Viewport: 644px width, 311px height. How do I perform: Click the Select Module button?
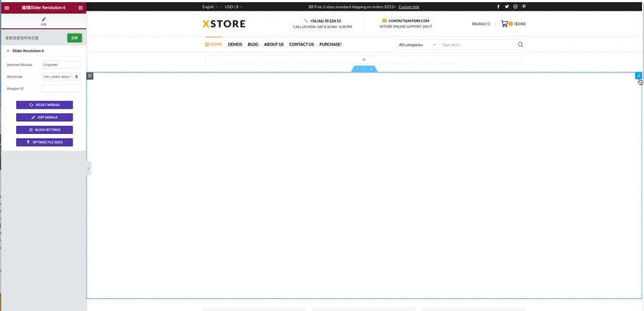(44, 105)
